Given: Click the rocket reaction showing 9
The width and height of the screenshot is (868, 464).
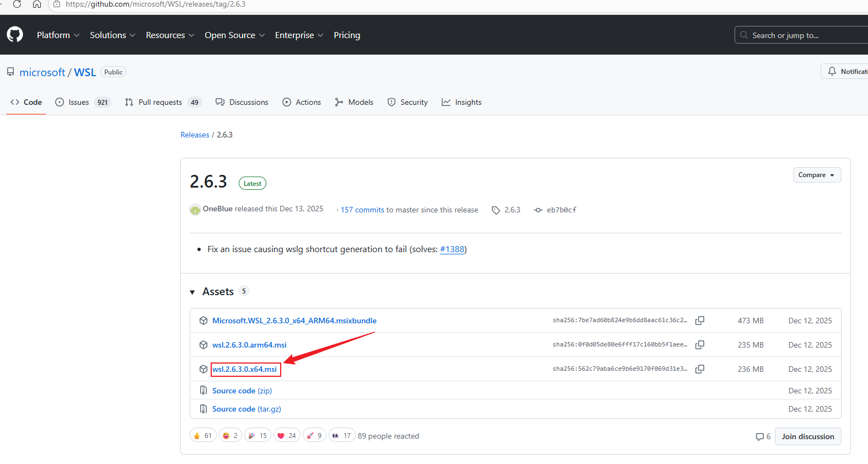Looking at the screenshot, I should coord(315,436).
